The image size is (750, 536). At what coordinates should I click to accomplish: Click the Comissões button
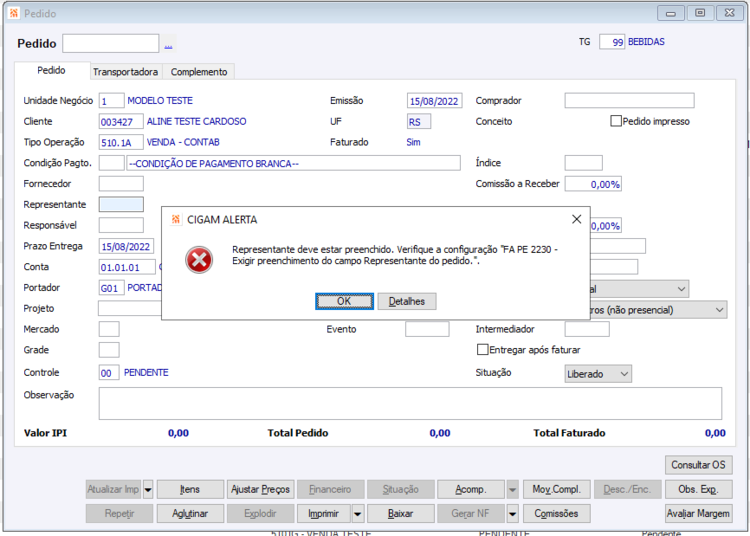point(557,514)
